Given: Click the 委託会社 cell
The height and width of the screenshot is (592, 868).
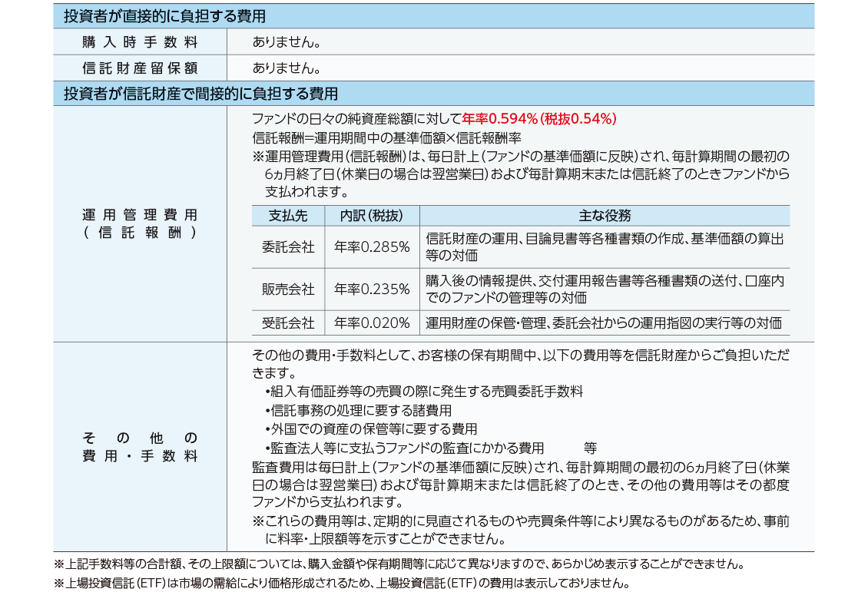Looking at the screenshot, I should click(x=288, y=247).
